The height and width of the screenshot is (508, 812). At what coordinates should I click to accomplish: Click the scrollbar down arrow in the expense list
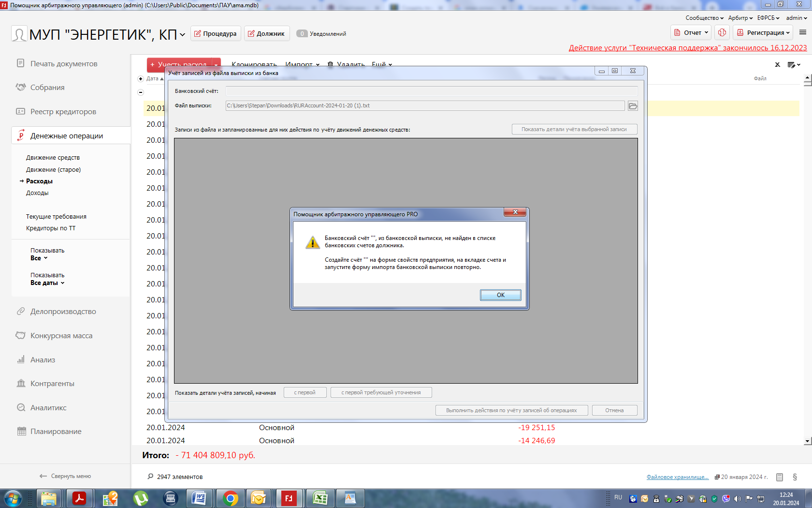pos(807,441)
